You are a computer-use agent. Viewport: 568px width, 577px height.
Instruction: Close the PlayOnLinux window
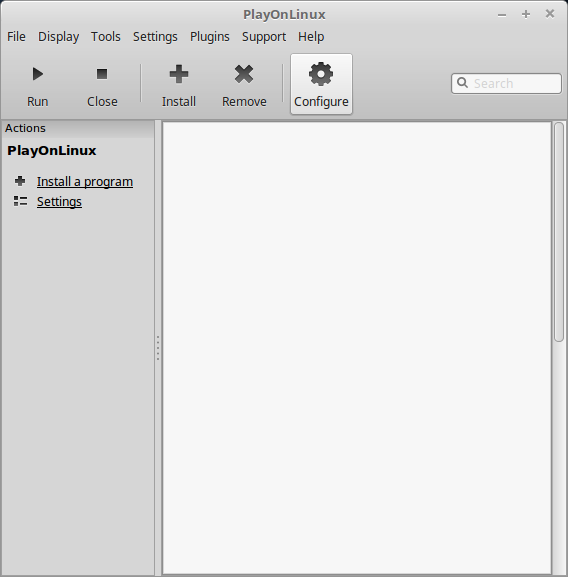(x=550, y=14)
